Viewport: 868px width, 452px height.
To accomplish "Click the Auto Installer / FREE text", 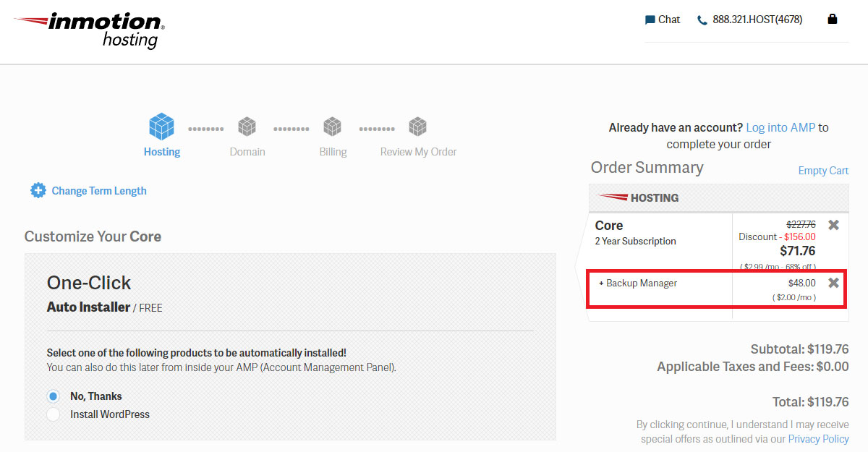I will pyautogui.click(x=105, y=307).
